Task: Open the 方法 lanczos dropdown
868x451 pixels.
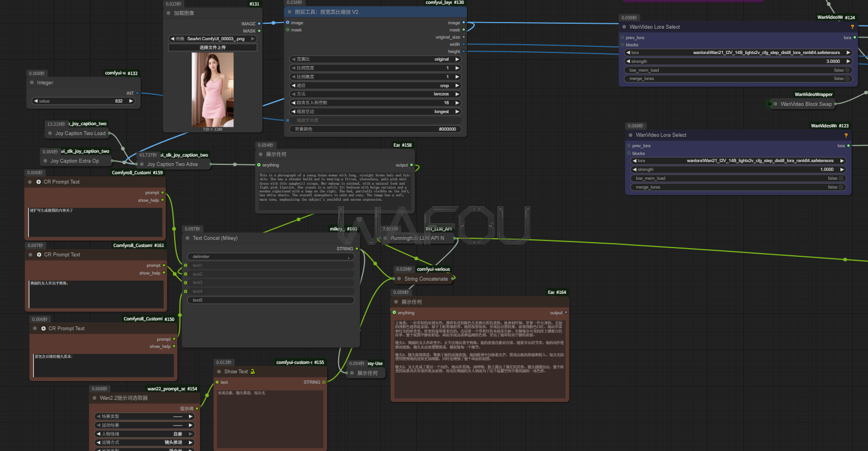Action: click(375, 94)
